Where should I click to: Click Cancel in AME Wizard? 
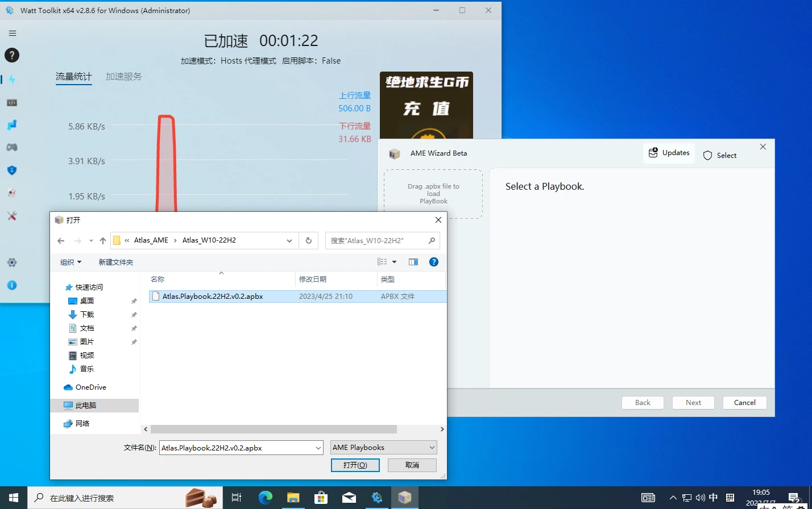[x=745, y=403]
